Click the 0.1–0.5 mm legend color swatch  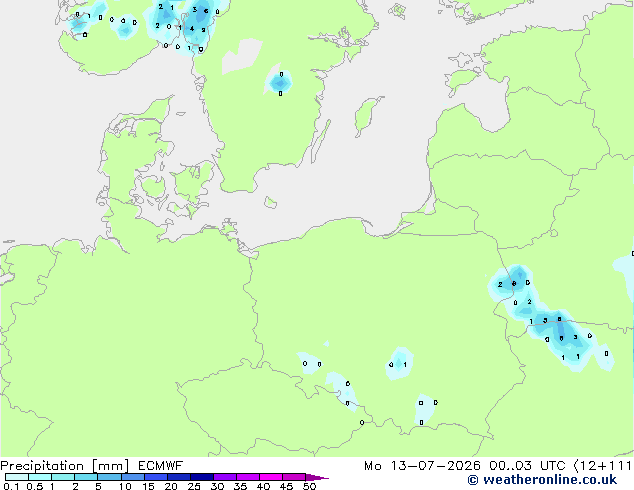point(17,477)
